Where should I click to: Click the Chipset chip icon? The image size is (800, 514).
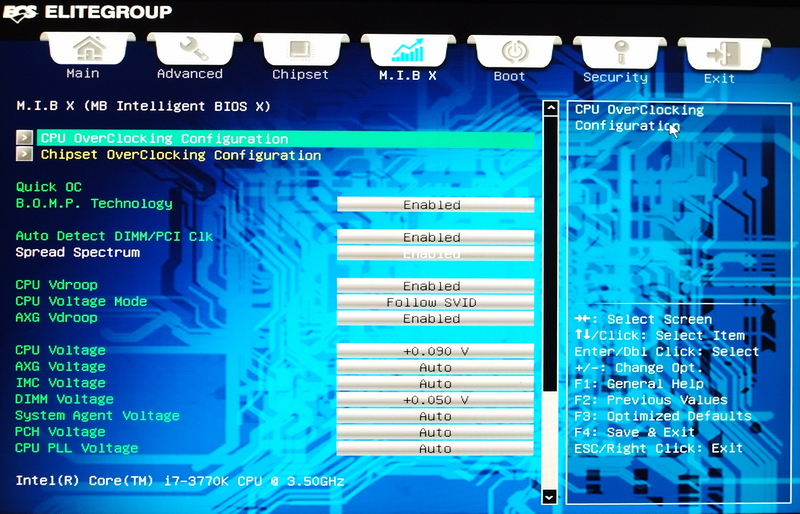[x=301, y=50]
